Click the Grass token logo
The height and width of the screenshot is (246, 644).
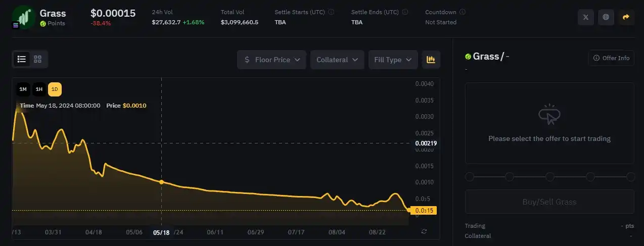click(23, 17)
